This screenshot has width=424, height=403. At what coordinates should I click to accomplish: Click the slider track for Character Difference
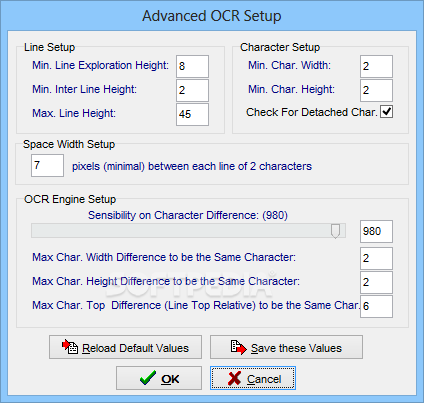(x=188, y=231)
